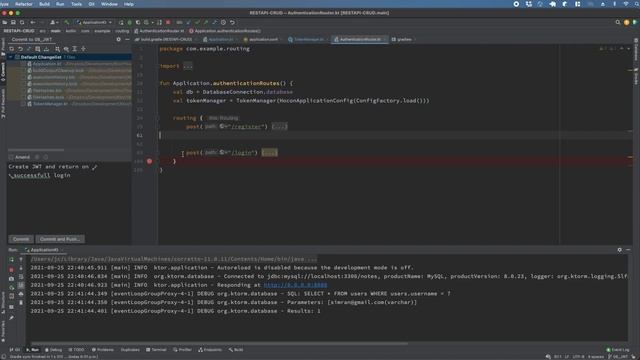Viewport: 640px width, 360px height.
Task: Open the run configuration dropdown
Action: point(94,22)
